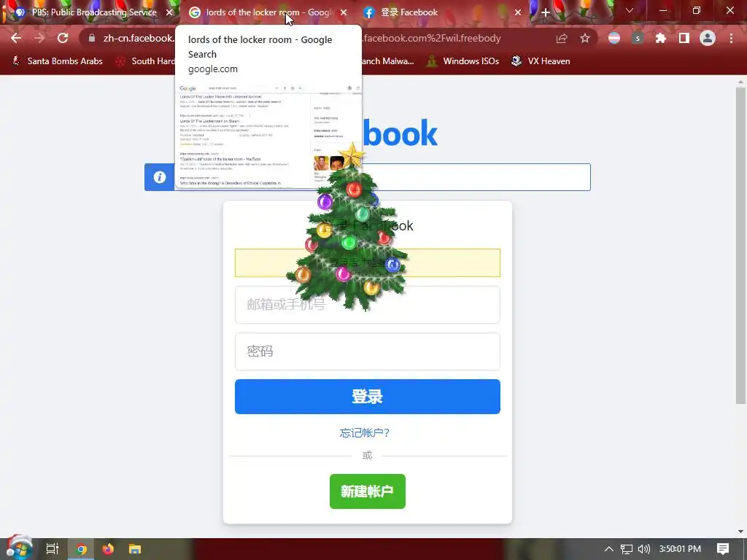Select the lords of the locker room Google tab
The width and height of the screenshot is (747, 560).
coord(267,12)
